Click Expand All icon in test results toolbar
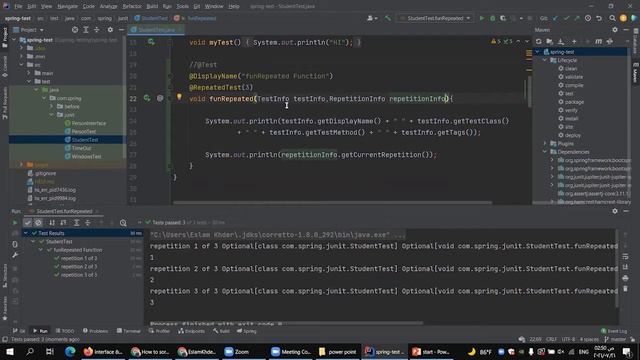 (76, 223)
